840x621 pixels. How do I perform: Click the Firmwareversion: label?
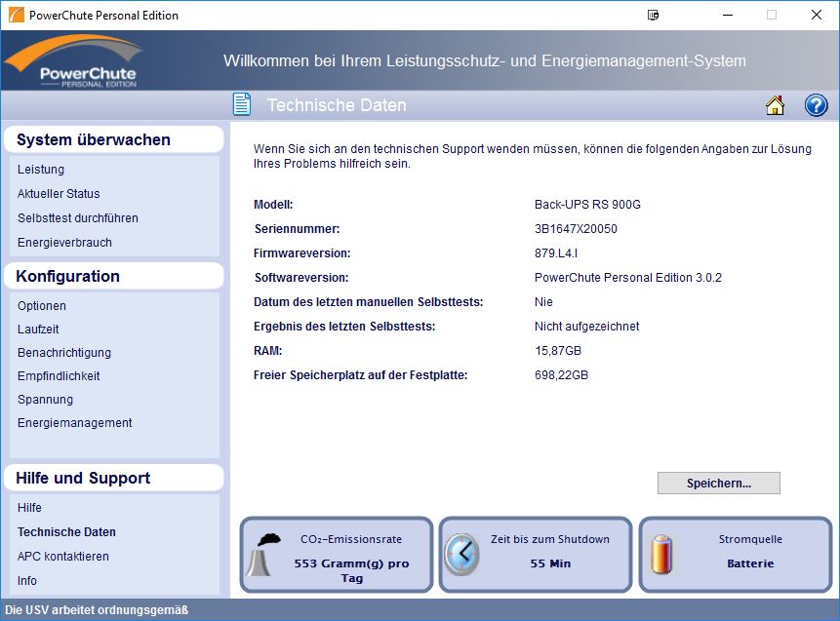[301, 253]
